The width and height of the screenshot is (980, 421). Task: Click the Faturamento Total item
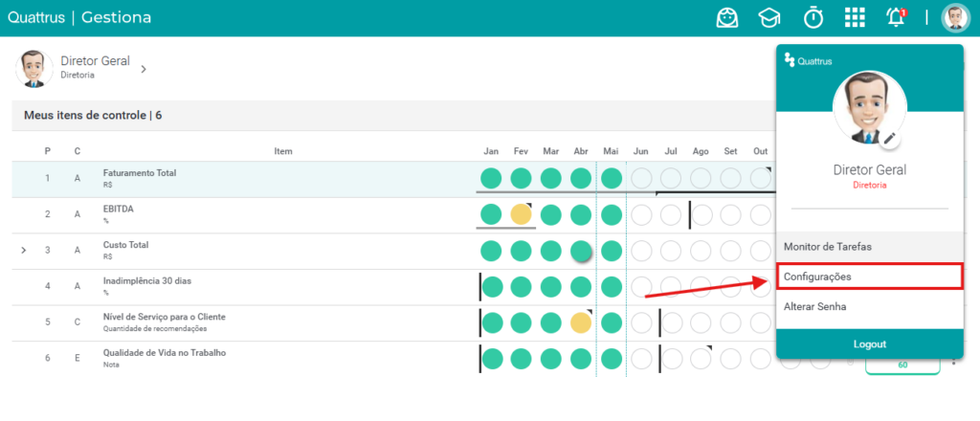click(x=140, y=173)
